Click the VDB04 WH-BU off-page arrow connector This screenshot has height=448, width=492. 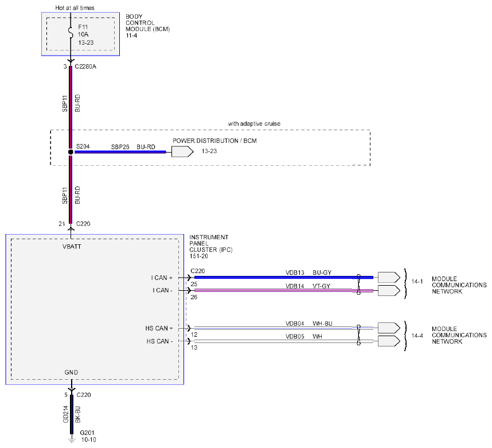389,328
